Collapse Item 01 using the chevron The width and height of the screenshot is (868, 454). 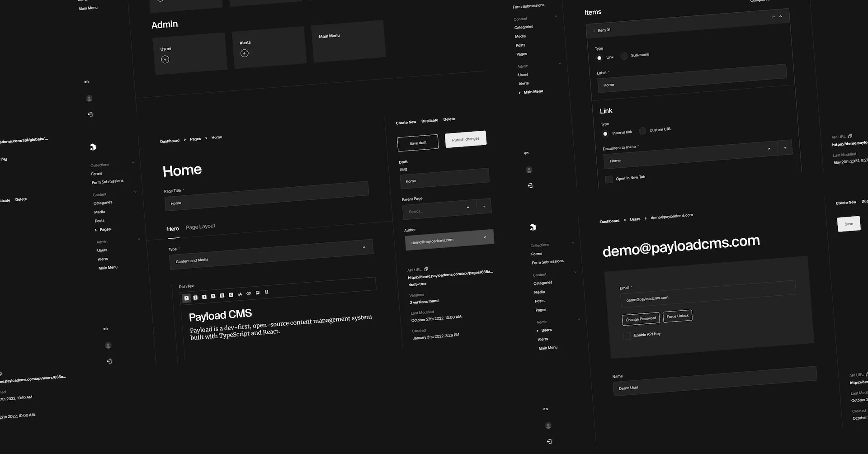(781, 16)
